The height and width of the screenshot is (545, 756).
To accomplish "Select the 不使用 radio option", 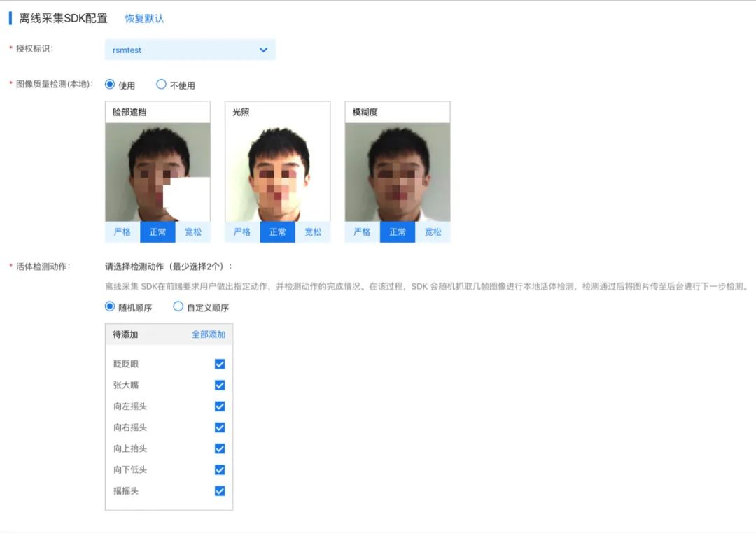I will [x=162, y=84].
